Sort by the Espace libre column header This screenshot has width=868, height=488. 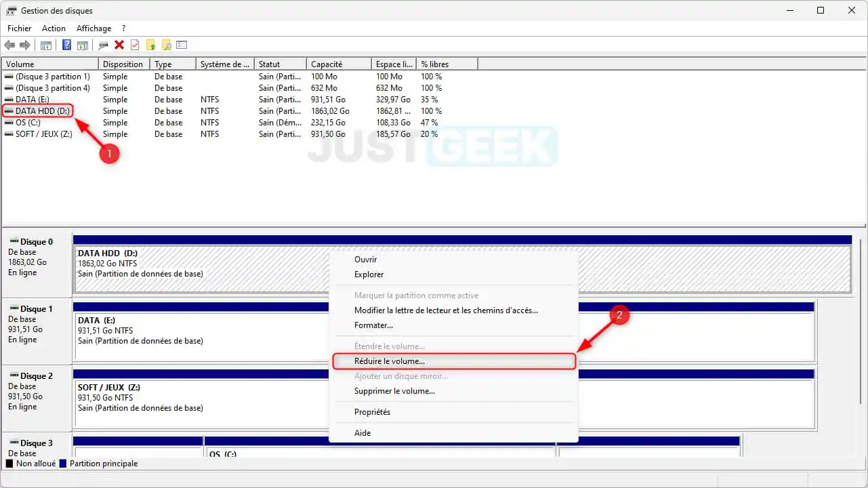coord(394,64)
